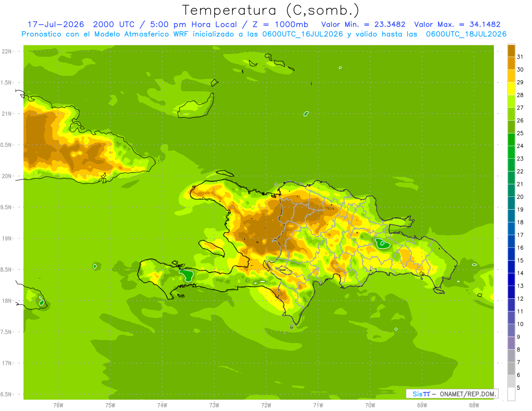Click the latitude label '8.5N'
Viewport: 532px width, 411px height.
pyautogui.click(x=5, y=270)
